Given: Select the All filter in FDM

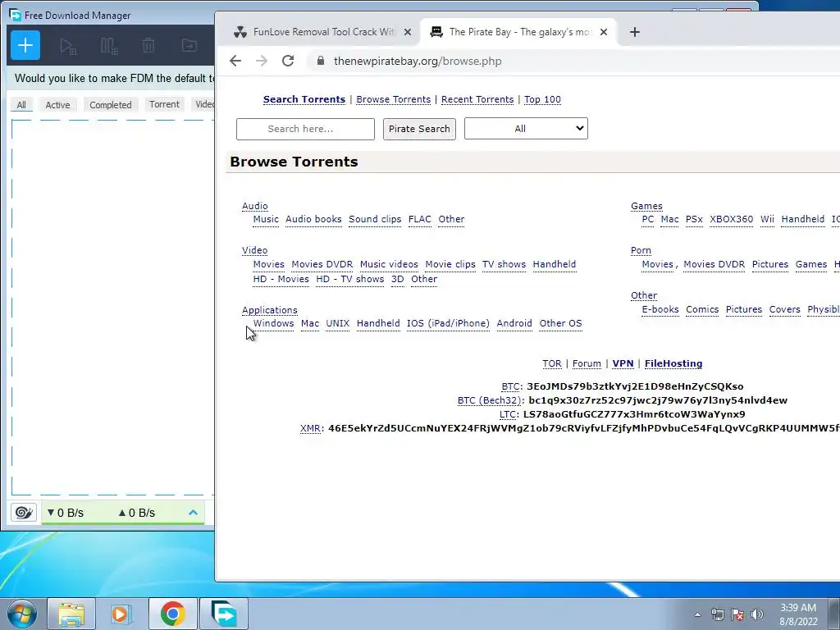Looking at the screenshot, I should pyautogui.click(x=21, y=104).
